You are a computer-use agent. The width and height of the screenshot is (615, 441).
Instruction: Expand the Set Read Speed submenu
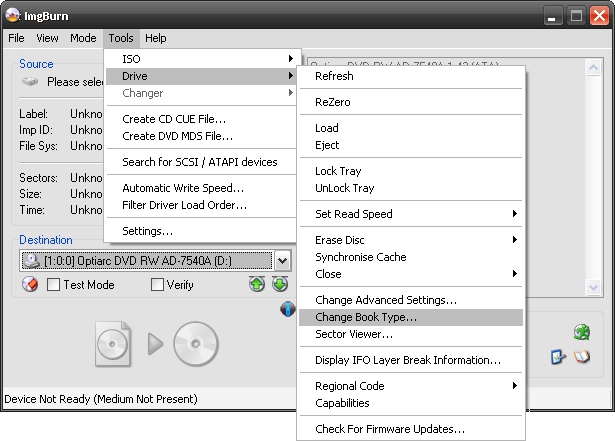411,214
